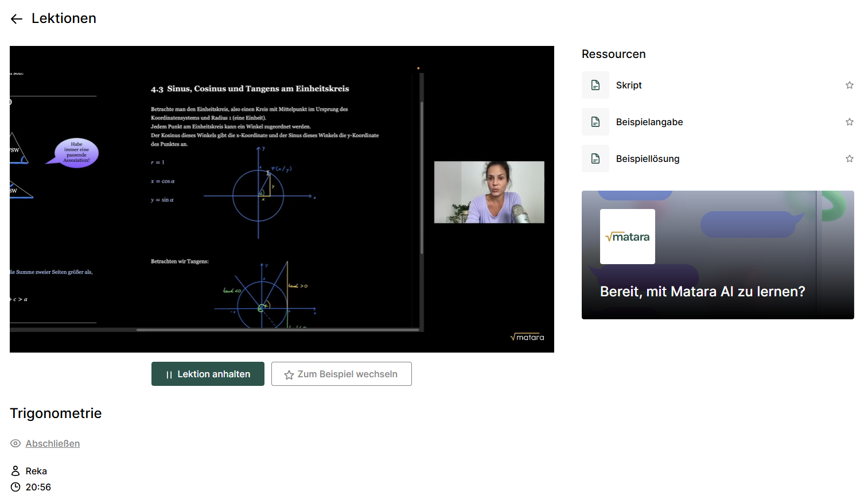This screenshot has height=499, width=868.
Task: Open the Skript resource
Action: (x=629, y=85)
